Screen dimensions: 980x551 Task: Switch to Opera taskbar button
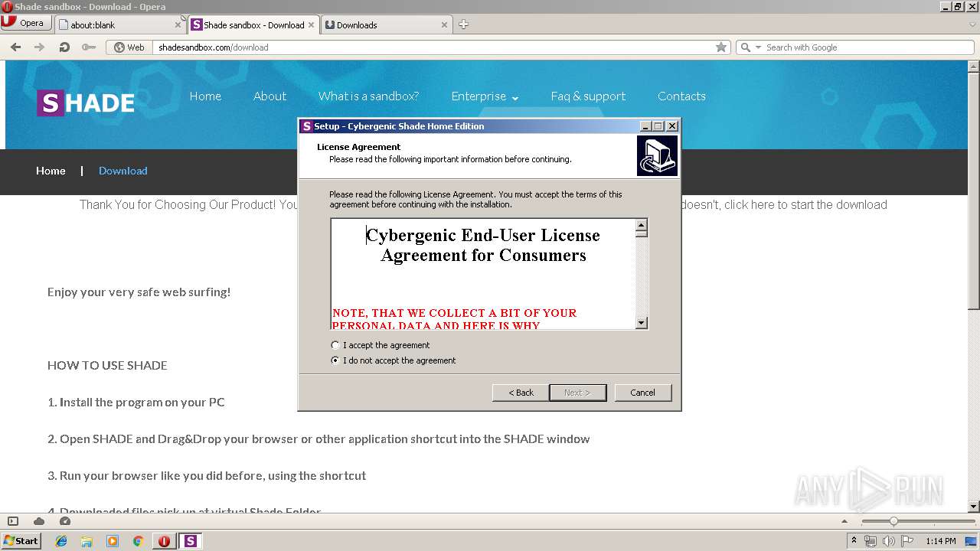164,541
